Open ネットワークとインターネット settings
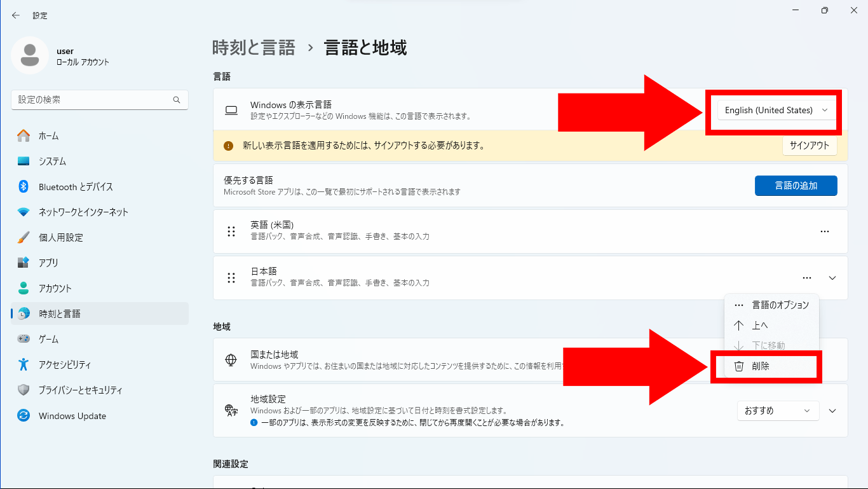The image size is (868, 489). [64, 212]
